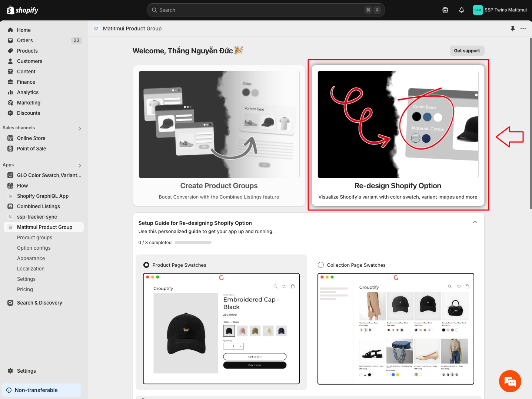
Task: Click the Collection Page Swatches preview image
Action: tap(396, 329)
